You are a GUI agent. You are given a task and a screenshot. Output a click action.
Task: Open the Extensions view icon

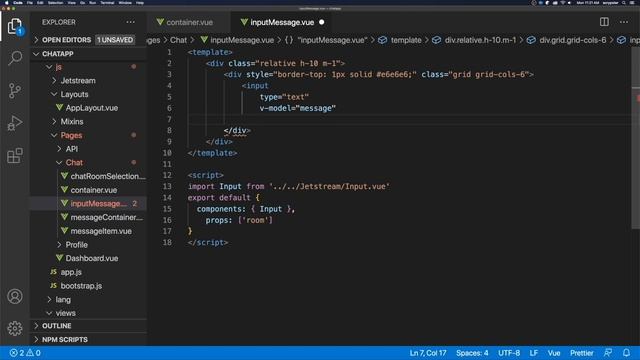point(15,156)
